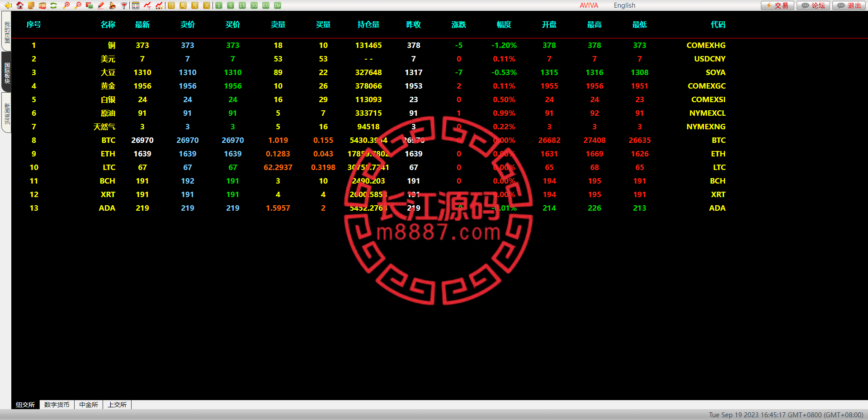Click the overlapping red-green windows icon
This screenshot has width=868, height=420.
[x=90, y=5]
